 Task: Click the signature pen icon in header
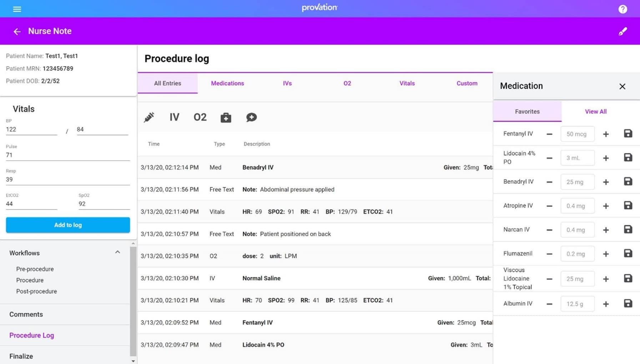coord(623,31)
